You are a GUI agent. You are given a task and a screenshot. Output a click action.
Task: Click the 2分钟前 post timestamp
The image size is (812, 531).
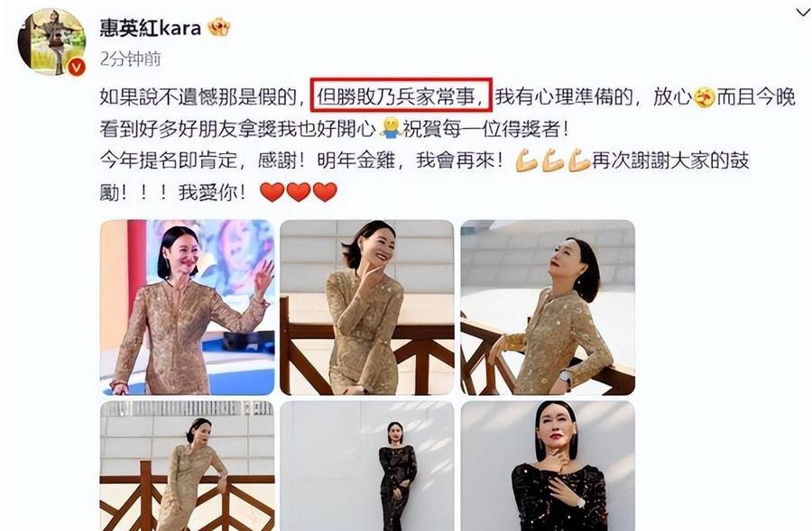pyautogui.click(x=131, y=59)
